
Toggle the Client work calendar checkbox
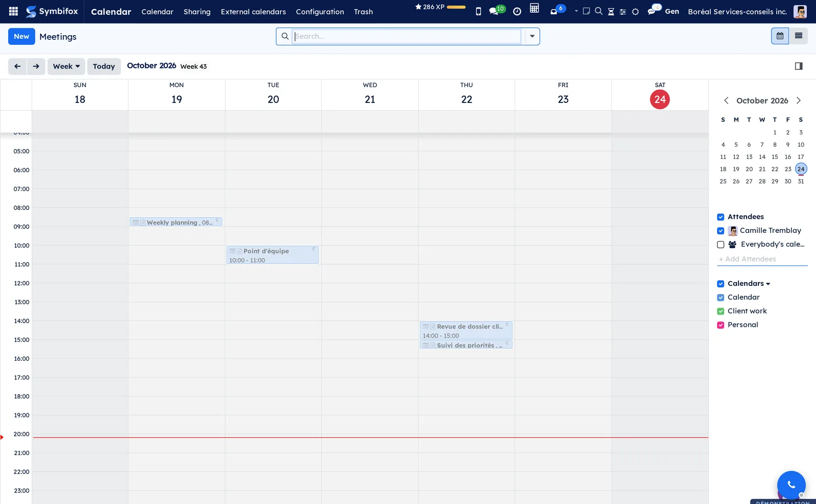[721, 311]
